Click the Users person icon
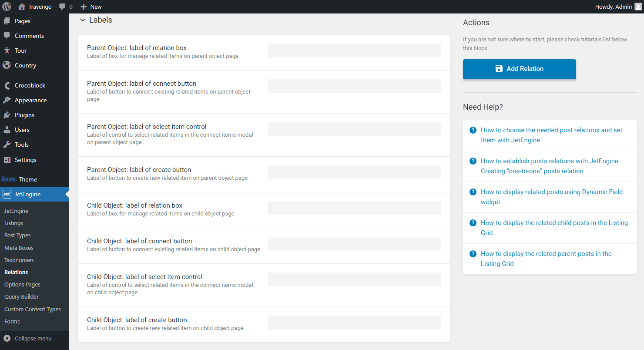This screenshot has width=644, height=350. [x=7, y=130]
